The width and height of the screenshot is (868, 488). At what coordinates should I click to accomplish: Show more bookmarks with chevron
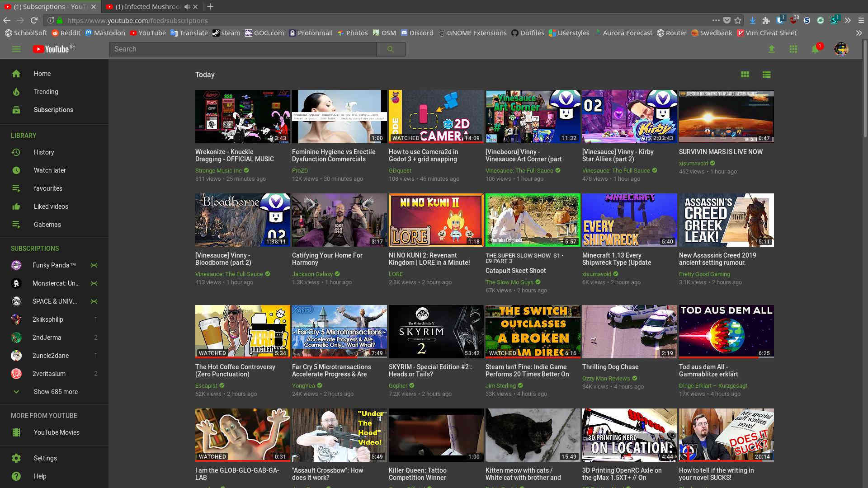pos(859,33)
